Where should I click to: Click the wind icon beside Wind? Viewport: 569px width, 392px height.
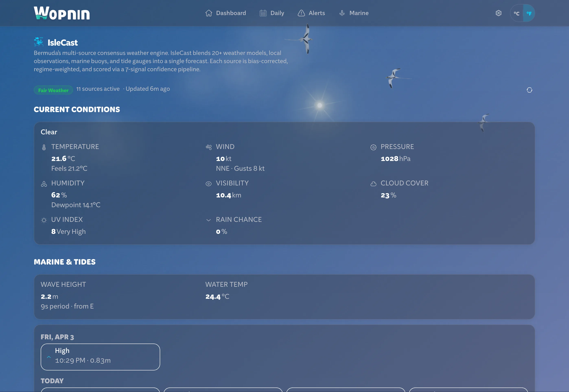[x=209, y=147]
